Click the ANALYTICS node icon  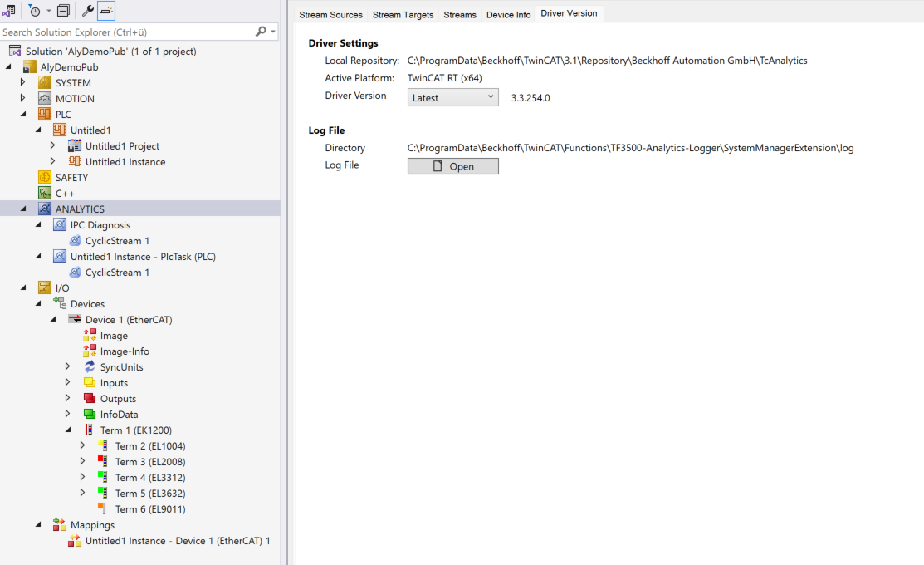45,209
